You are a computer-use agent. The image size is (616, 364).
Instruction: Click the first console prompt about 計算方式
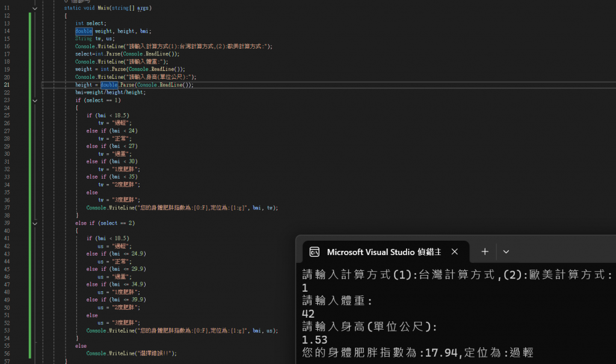pos(457,275)
